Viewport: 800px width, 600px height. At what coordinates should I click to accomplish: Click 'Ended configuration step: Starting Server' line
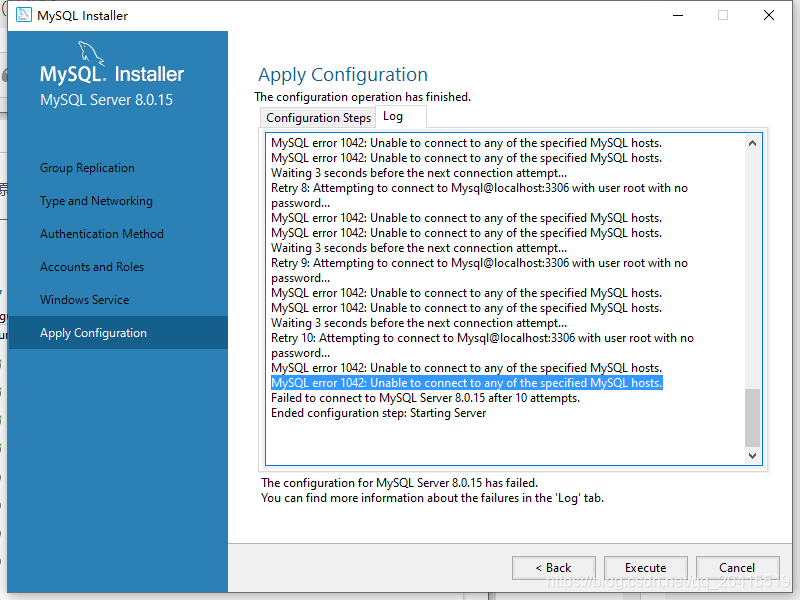[378, 413]
